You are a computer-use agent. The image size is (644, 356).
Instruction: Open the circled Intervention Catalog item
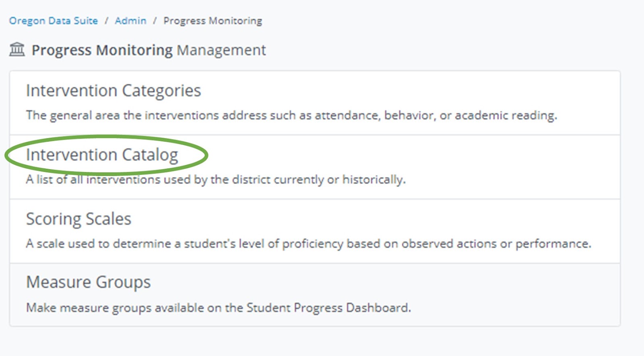102,155
